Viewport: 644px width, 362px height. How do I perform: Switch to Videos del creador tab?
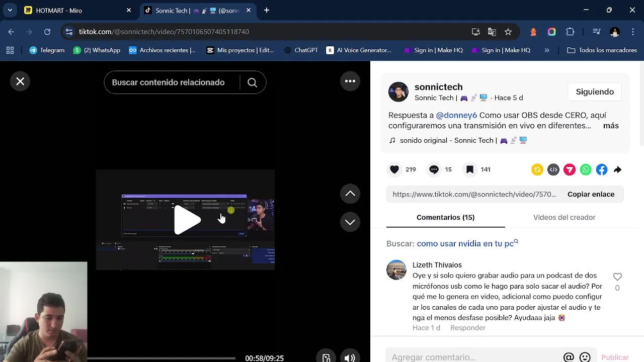point(564,217)
